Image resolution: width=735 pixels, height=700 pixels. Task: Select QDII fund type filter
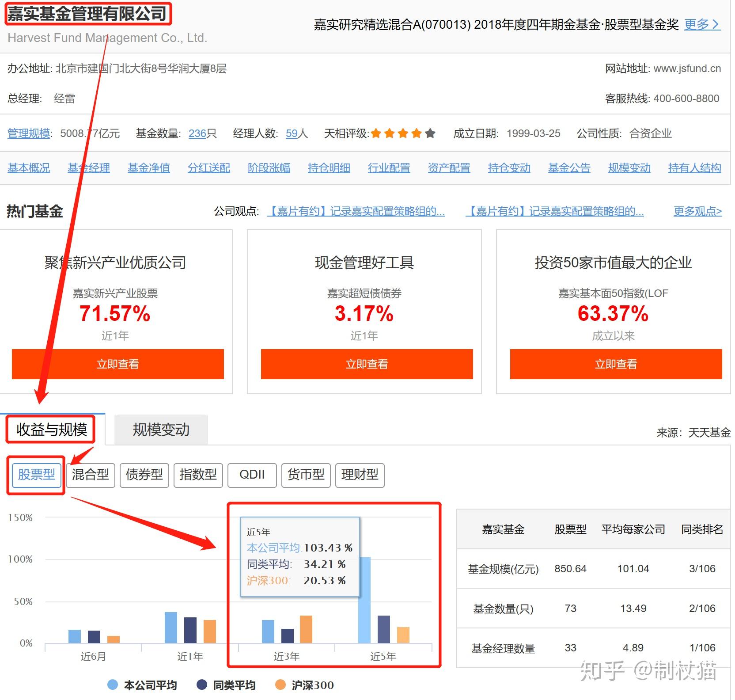[252, 475]
